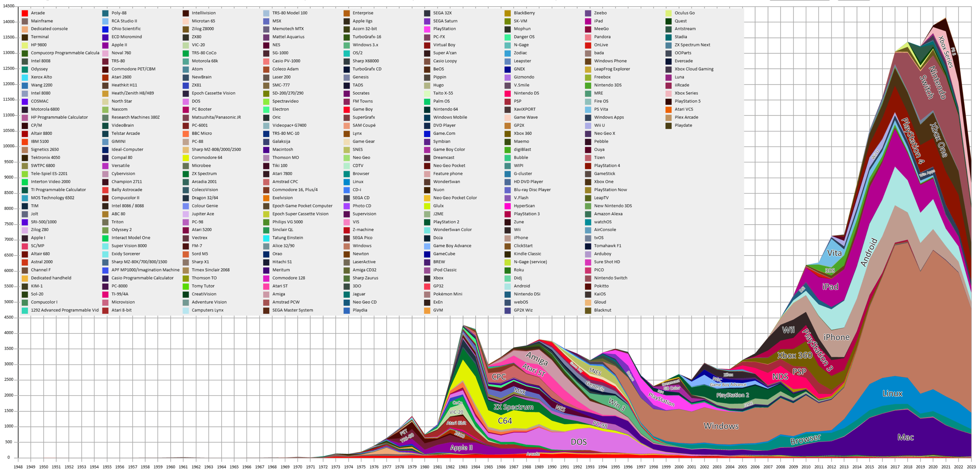Click the red Arcade legend swatch
The image size is (980, 474).
(x=25, y=13)
